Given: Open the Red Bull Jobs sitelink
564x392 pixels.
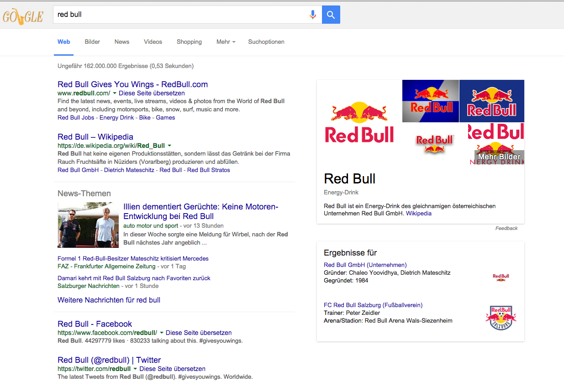Looking at the screenshot, I should coord(76,118).
